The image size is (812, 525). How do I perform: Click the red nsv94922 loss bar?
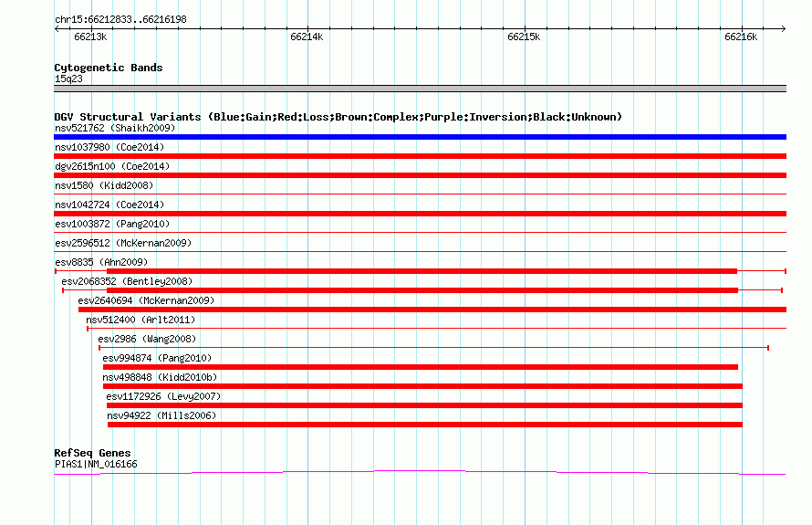tap(425, 425)
